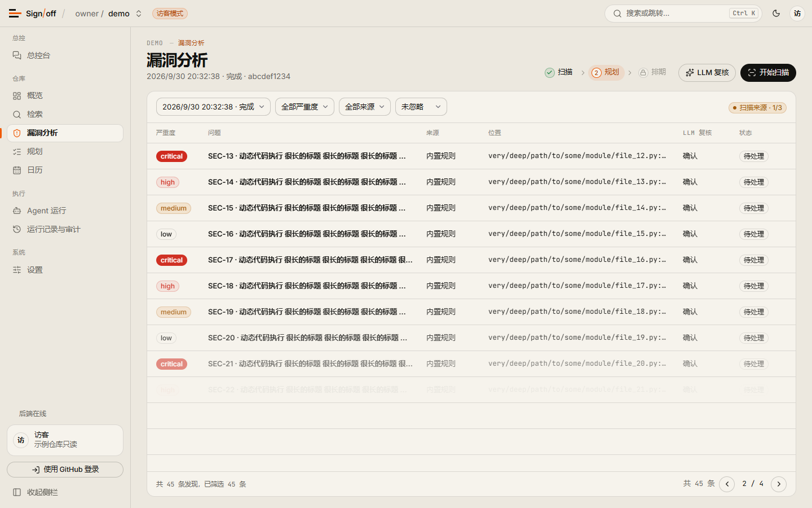Open Agent 运行 page
The image size is (812, 508).
pyautogui.click(x=65, y=211)
